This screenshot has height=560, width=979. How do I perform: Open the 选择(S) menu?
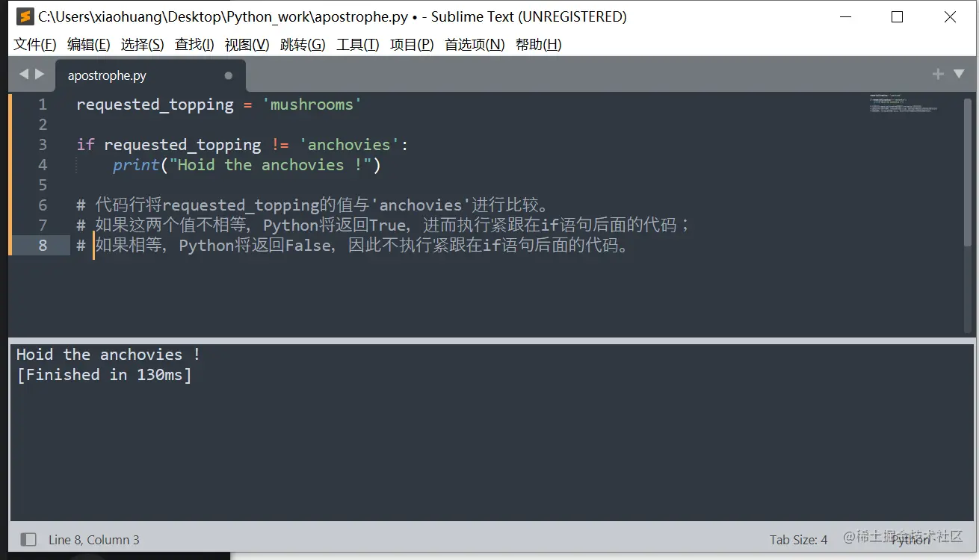point(143,45)
